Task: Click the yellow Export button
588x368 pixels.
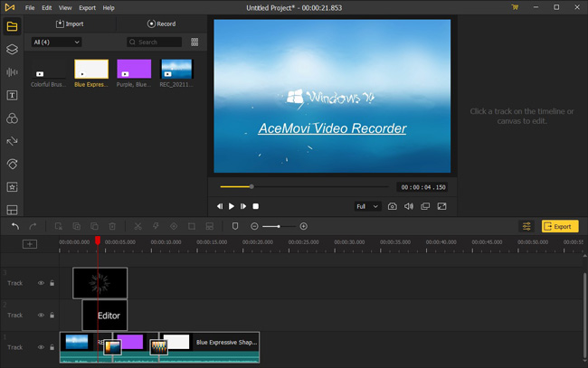Action: [x=559, y=226]
